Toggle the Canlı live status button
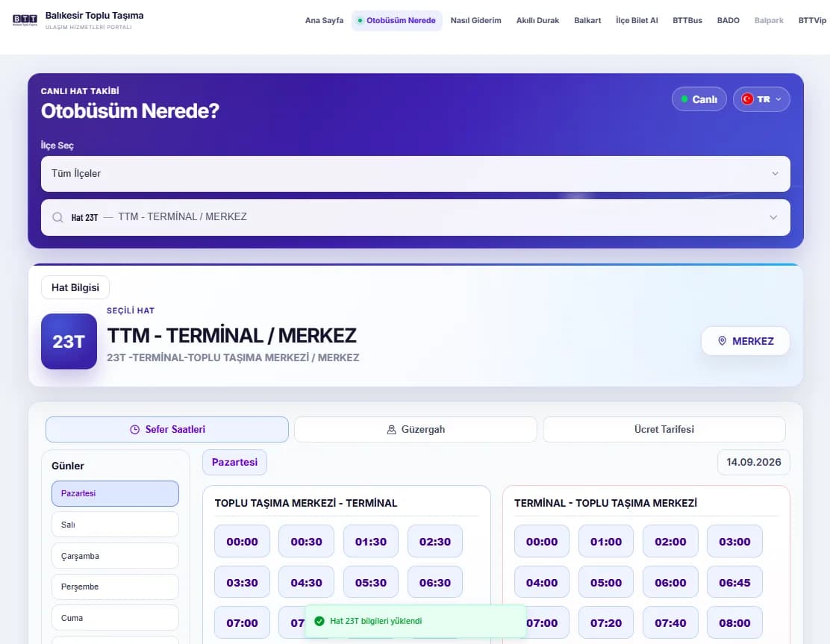This screenshot has width=830, height=644. coord(699,99)
